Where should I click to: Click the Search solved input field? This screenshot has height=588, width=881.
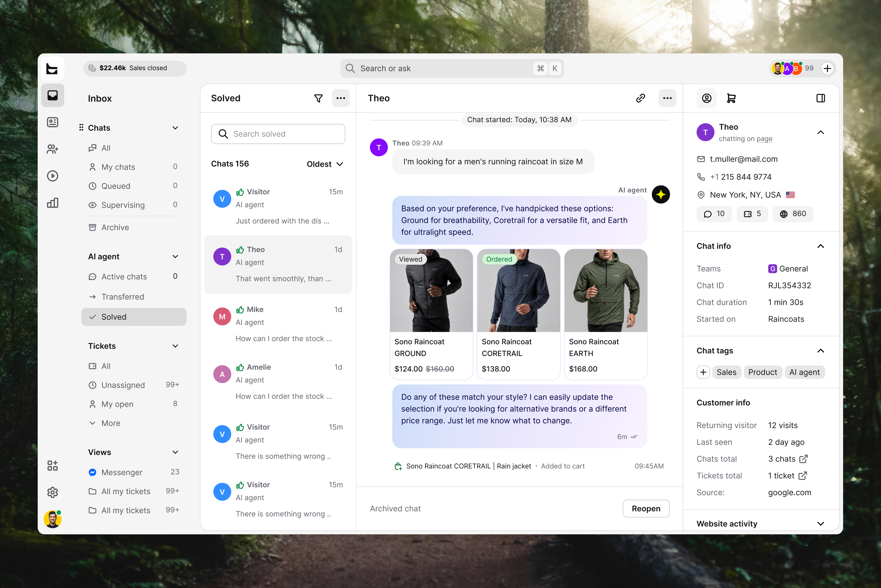[278, 134]
